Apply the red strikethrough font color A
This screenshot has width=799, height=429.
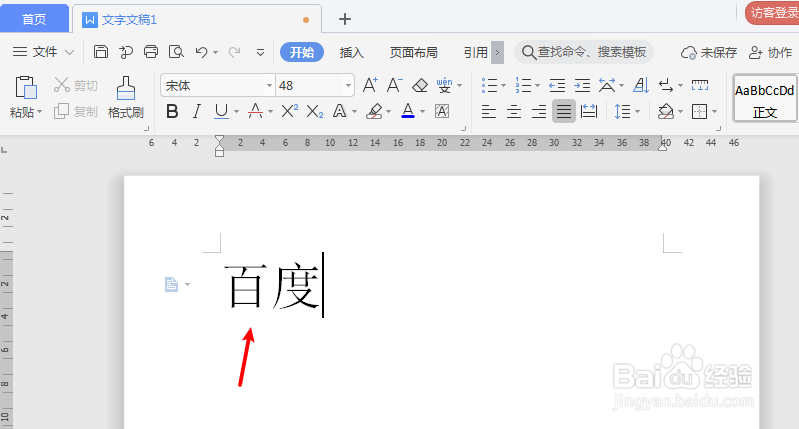[x=255, y=111]
